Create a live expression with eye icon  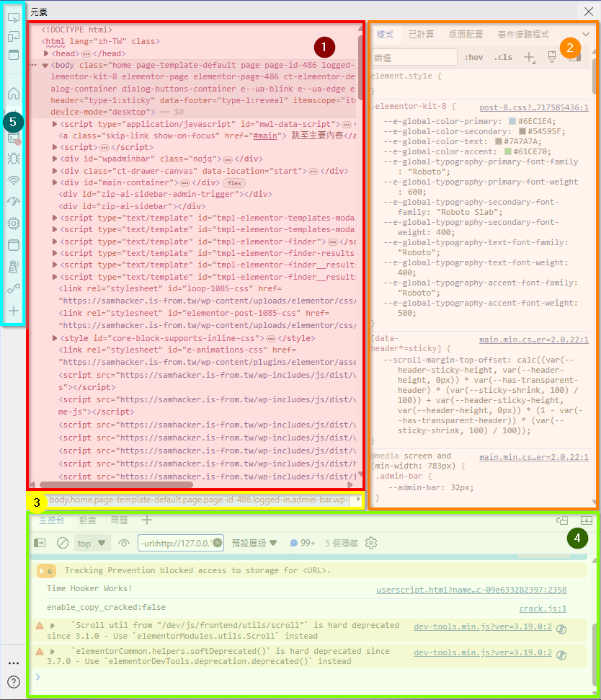coord(124,543)
